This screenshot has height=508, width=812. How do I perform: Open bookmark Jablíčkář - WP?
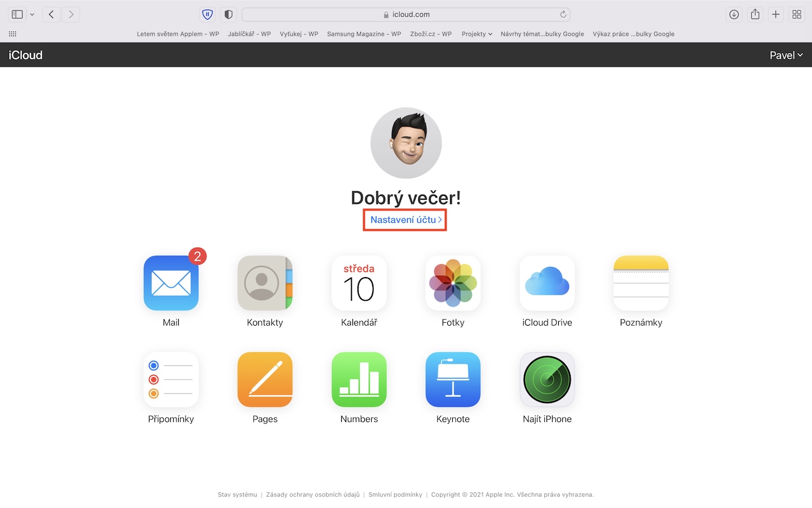pos(249,34)
